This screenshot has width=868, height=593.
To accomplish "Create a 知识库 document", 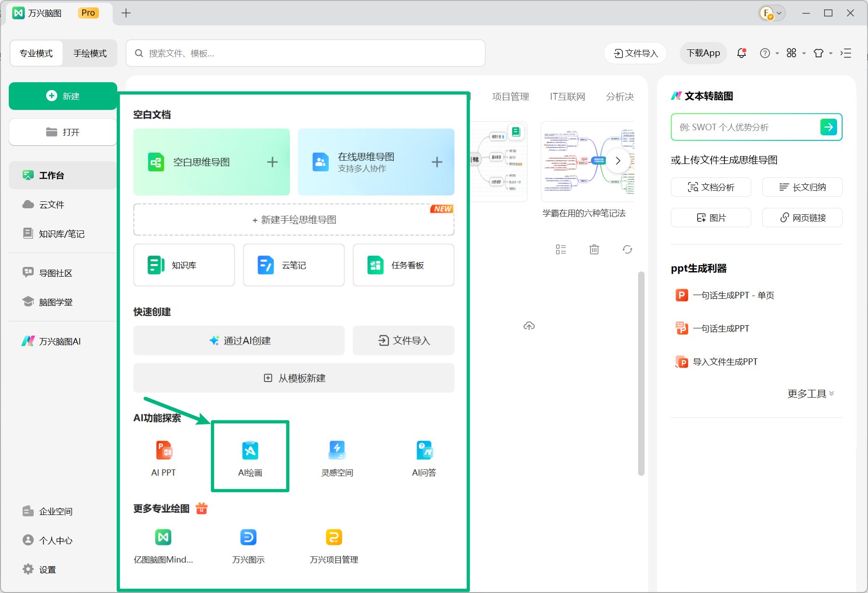I will click(184, 265).
